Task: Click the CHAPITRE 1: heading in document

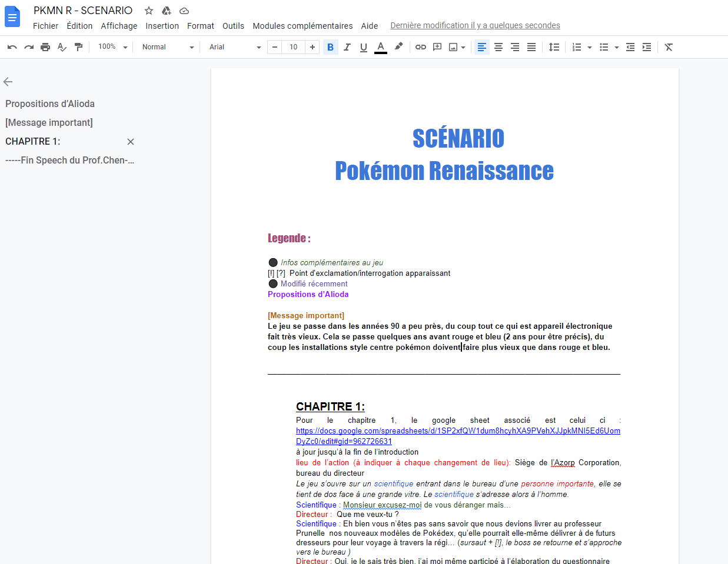Action: coord(330,406)
